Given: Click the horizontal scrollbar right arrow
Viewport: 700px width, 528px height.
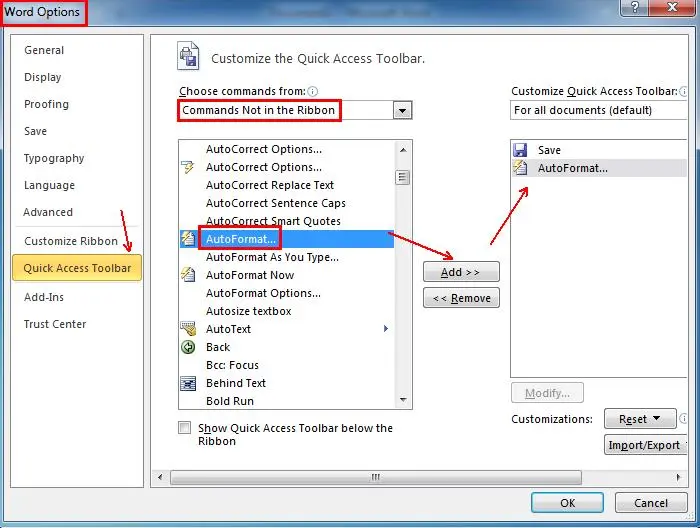Looking at the screenshot, I should coord(679,477).
